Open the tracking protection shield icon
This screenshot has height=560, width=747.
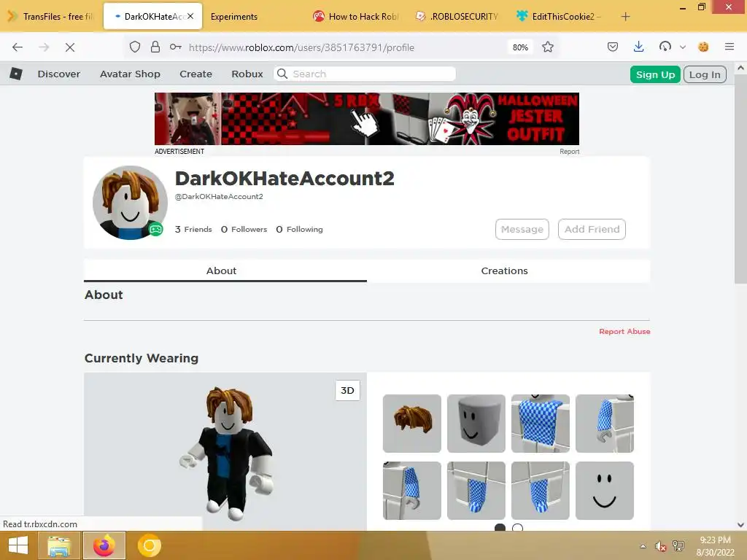[x=135, y=47]
